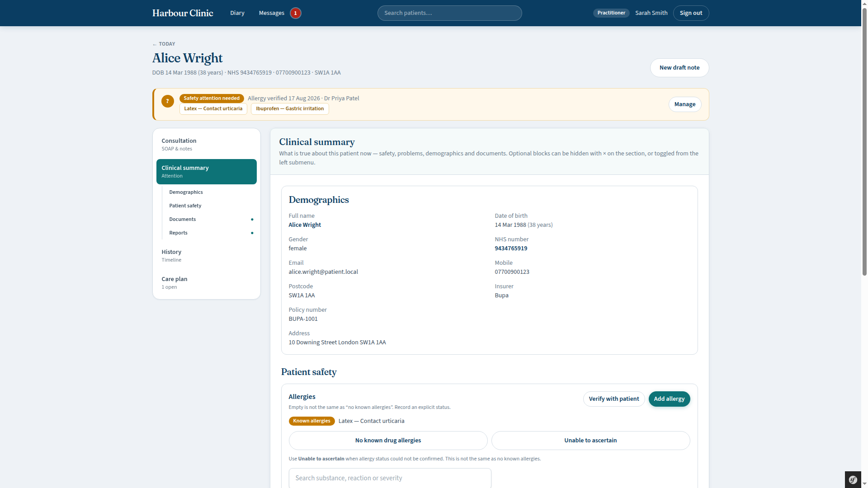Viewport: 868px width, 488px height.
Task: Select the Clinical summary section
Action: 206,172
